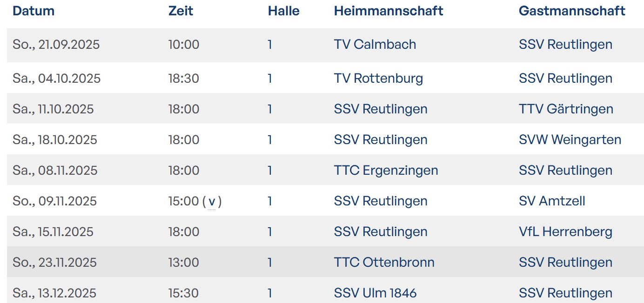This screenshot has width=644, height=303.
Task: Click the Gastmannschaft column header
Action: tap(572, 11)
